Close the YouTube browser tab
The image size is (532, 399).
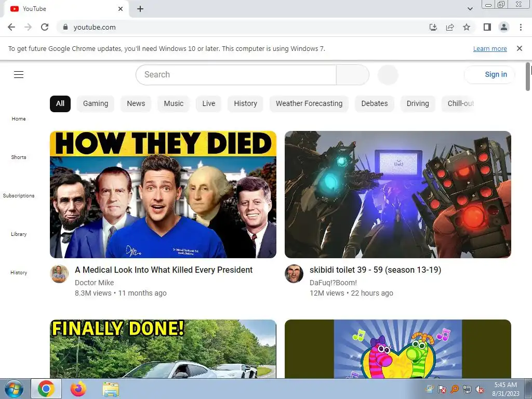(x=121, y=9)
